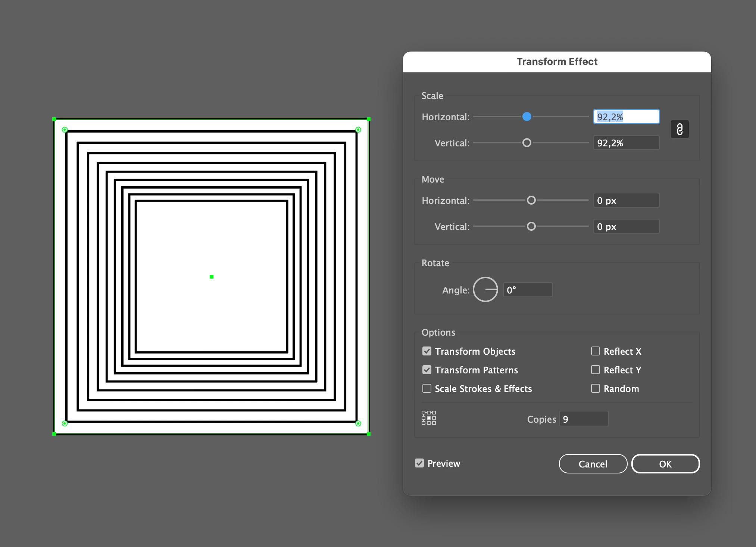Click the constrain proportions link icon
756x547 pixels.
(x=680, y=129)
